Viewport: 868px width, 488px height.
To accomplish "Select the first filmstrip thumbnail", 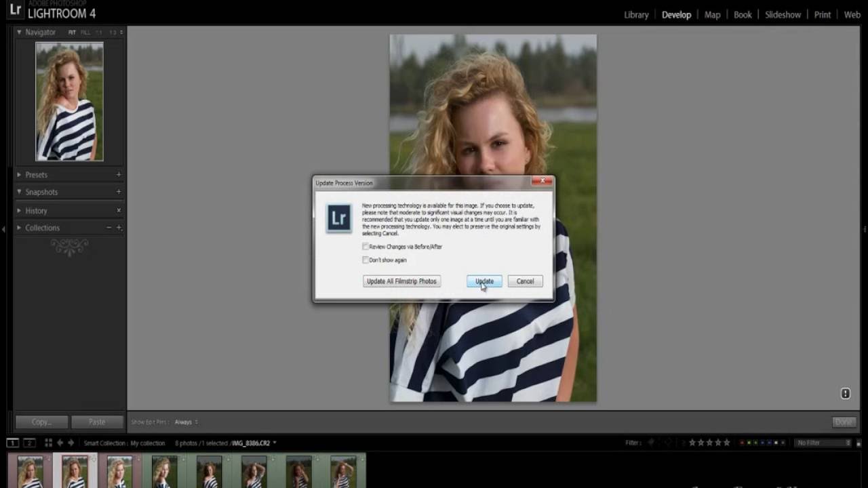I will pos(30,471).
